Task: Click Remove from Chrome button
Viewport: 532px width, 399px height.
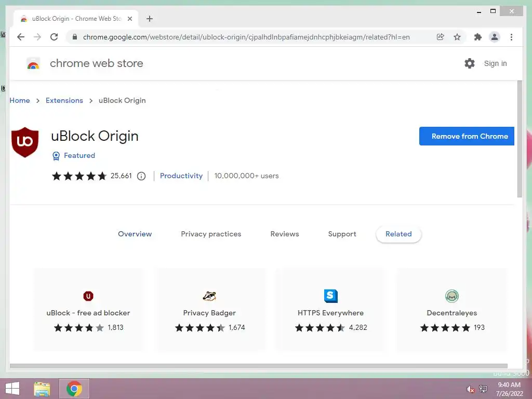Action: 467,136
